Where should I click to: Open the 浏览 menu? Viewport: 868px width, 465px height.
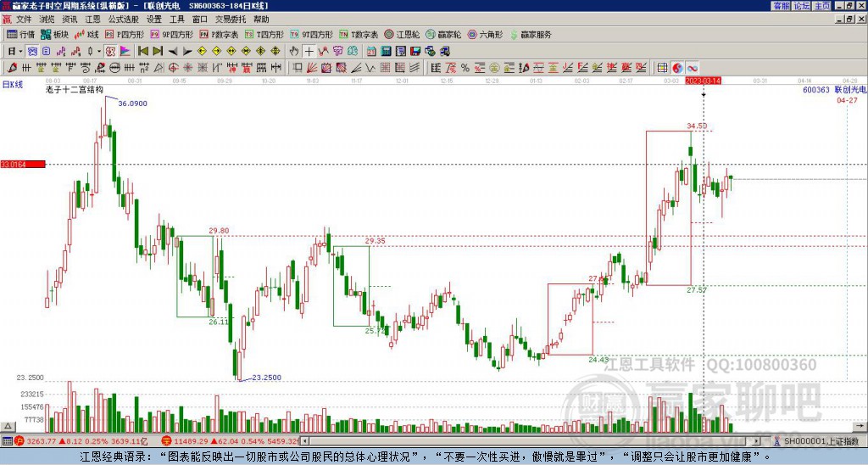coord(47,20)
